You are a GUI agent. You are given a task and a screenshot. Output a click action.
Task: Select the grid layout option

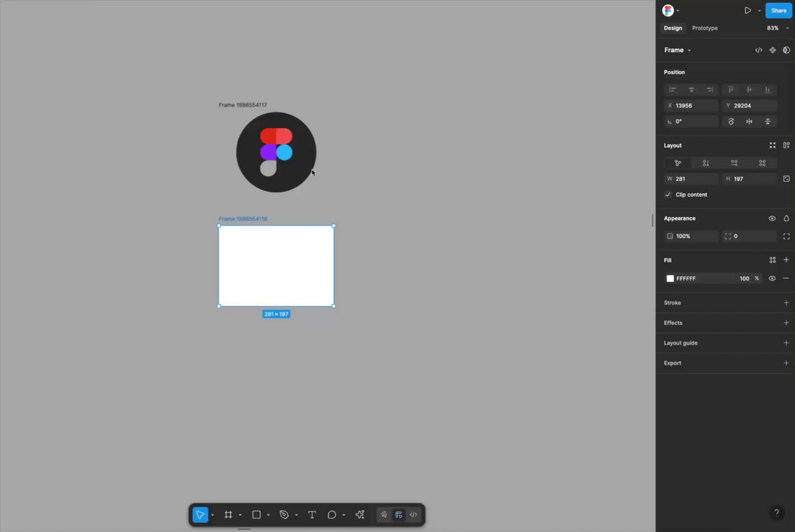click(762, 163)
